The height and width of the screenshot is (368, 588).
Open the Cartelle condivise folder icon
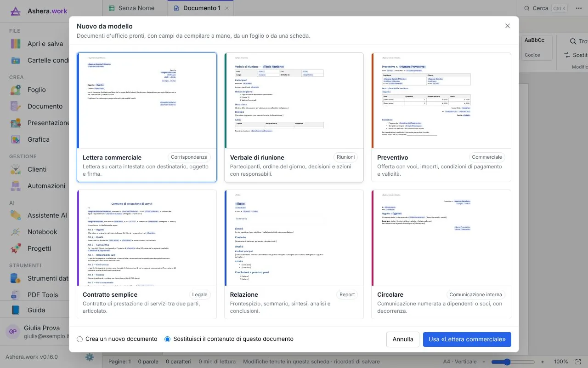pyautogui.click(x=16, y=60)
